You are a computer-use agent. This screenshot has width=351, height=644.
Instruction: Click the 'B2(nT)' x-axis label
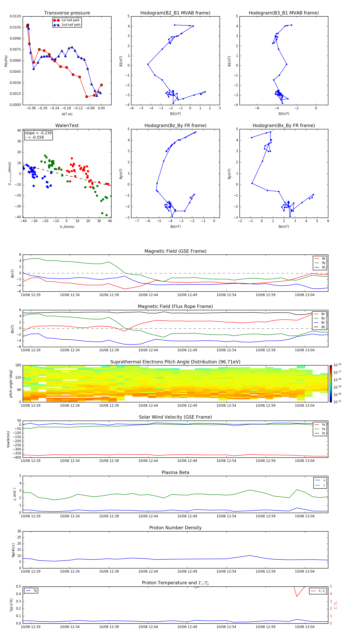pyautogui.click(x=175, y=114)
